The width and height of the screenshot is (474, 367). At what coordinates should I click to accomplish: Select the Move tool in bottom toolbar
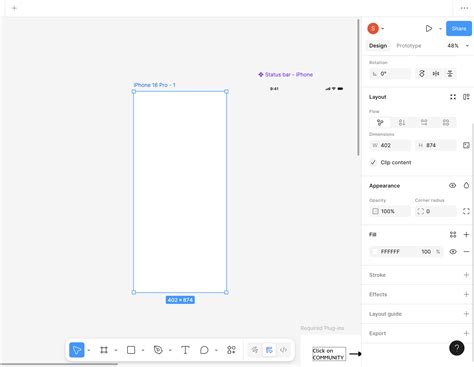click(77, 350)
